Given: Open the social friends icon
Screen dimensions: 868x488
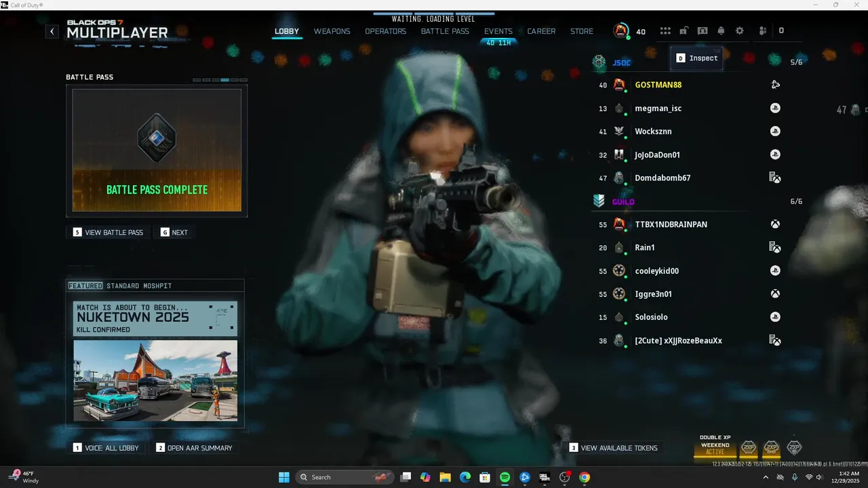Looking at the screenshot, I should (763, 31).
